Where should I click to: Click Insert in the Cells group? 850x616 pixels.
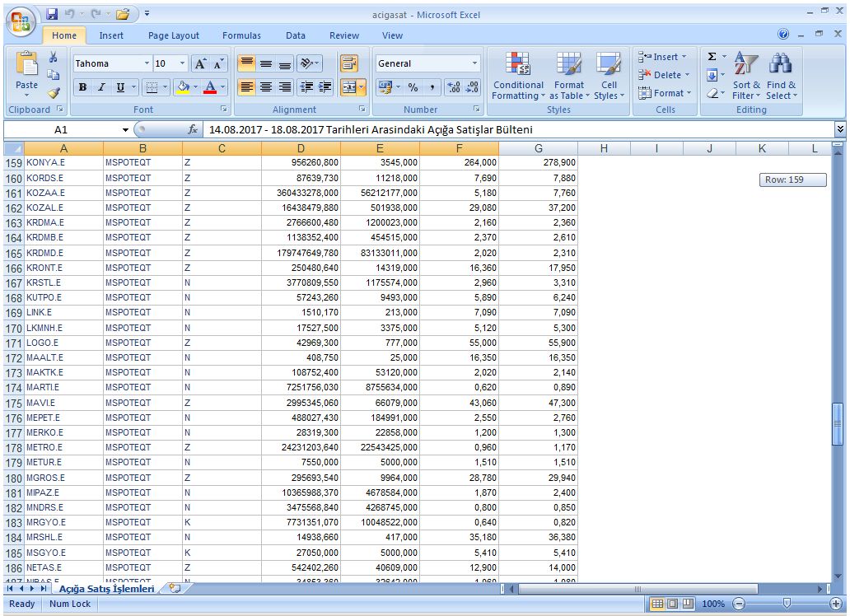coord(662,56)
